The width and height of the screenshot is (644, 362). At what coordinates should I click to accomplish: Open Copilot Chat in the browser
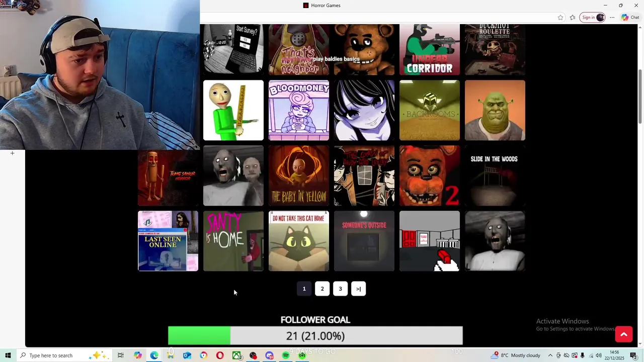pos(630,17)
